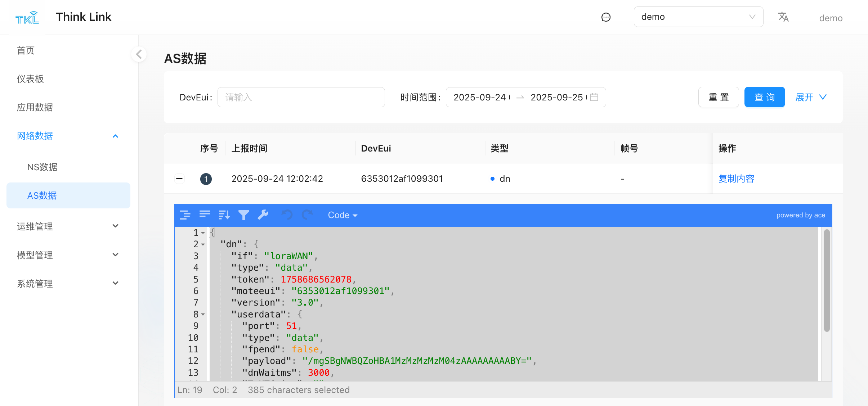Open the message chat bubble icon
This screenshot has width=868, height=406.
606,17
